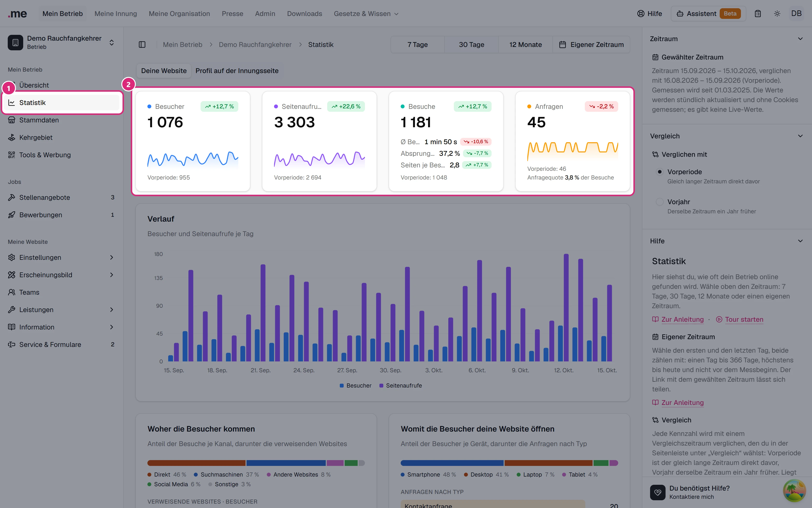This screenshot has height=508, width=812.
Task: Click the Service & Formulare icon
Action: click(x=12, y=345)
